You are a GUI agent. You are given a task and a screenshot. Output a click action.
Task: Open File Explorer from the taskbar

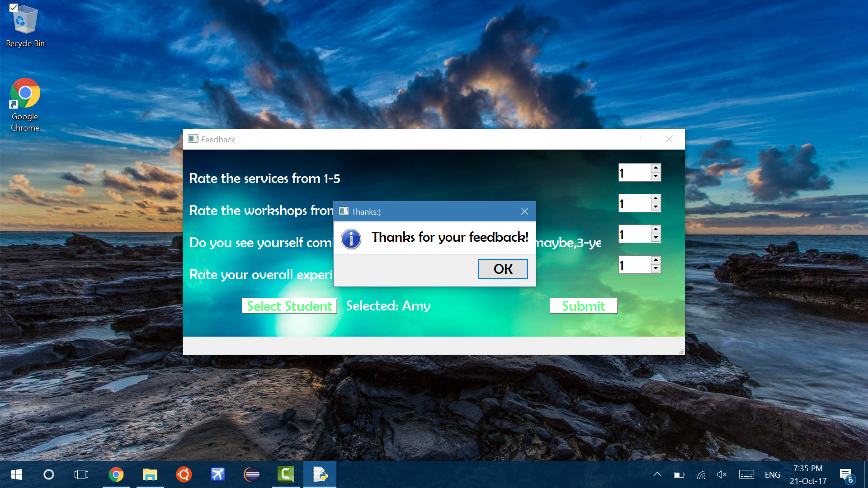150,474
